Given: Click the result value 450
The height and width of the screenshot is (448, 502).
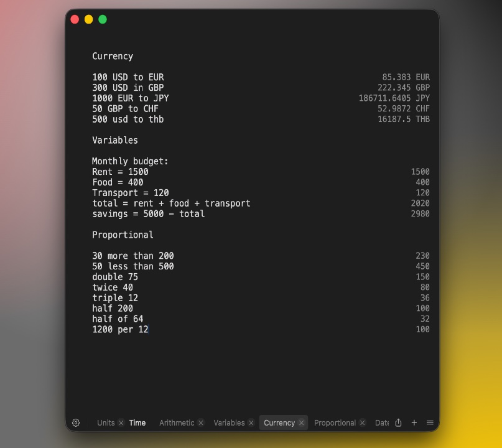Looking at the screenshot, I should point(422,266).
